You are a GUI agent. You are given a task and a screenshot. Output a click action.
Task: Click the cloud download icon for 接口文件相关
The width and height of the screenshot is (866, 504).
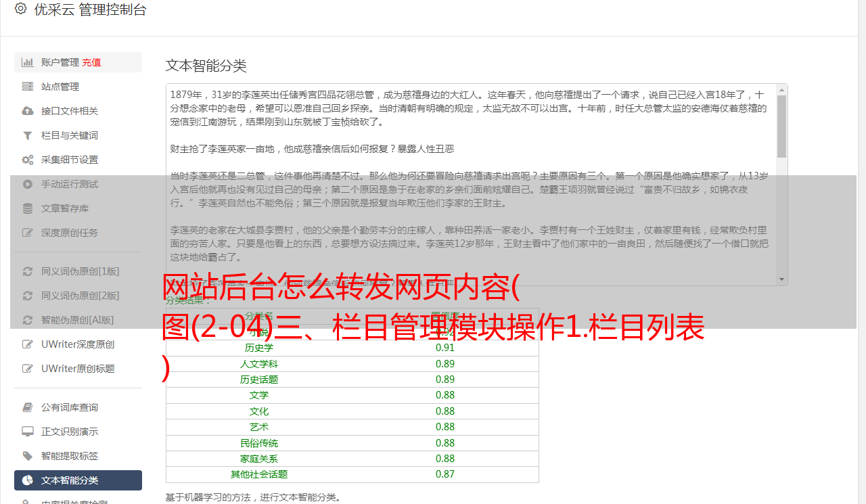[x=28, y=111]
